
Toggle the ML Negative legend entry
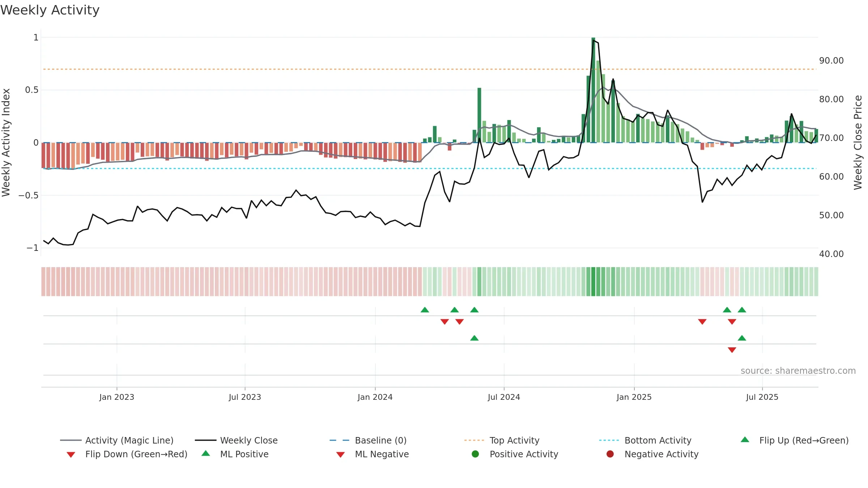click(372, 454)
